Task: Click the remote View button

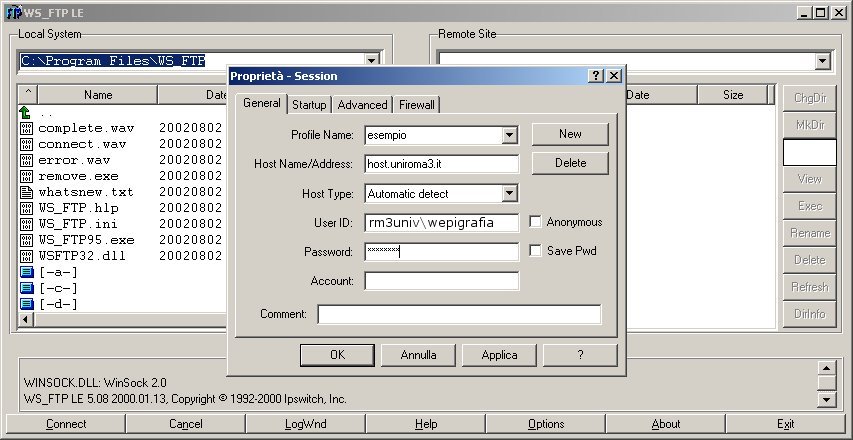Action: 809,179
